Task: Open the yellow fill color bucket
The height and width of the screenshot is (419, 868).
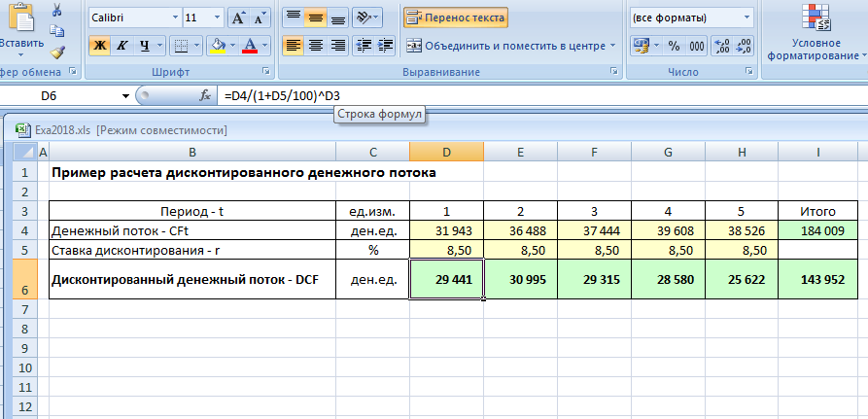Action: (x=217, y=46)
